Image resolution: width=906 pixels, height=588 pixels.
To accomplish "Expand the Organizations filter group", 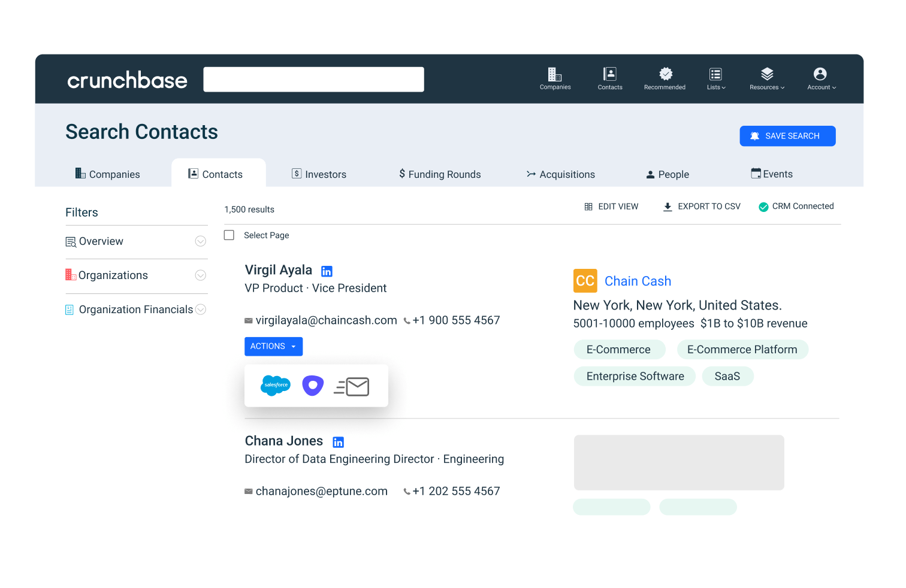I will point(201,275).
